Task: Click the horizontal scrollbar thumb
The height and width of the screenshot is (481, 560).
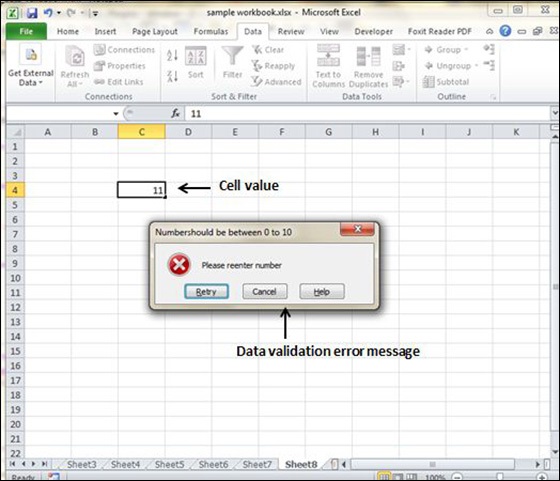Action: click(x=432, y=464)
